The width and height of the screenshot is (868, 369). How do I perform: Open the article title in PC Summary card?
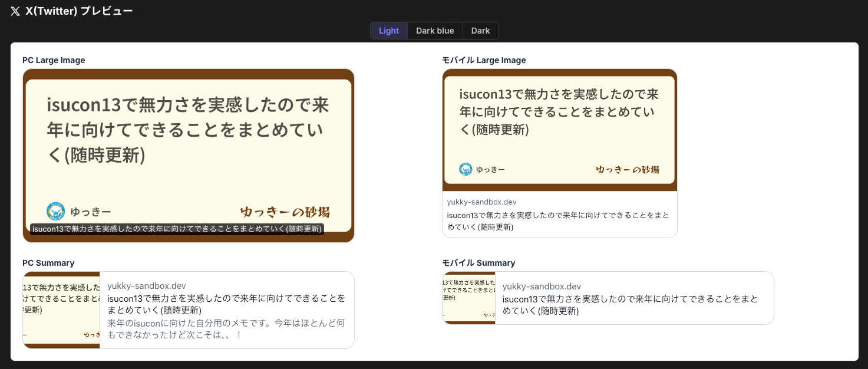tap(226, 304)
